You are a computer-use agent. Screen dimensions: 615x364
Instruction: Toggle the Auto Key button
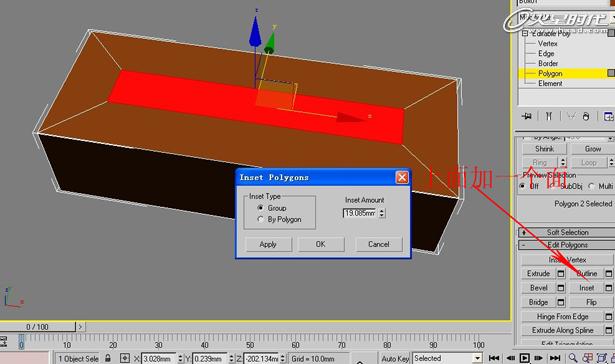coord(395,359)
